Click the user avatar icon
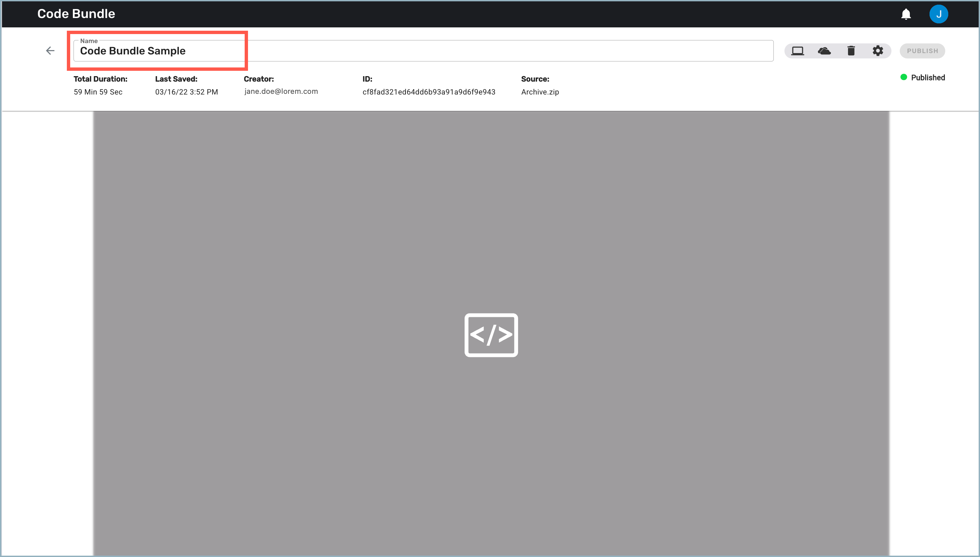 (x=939, y=14)
